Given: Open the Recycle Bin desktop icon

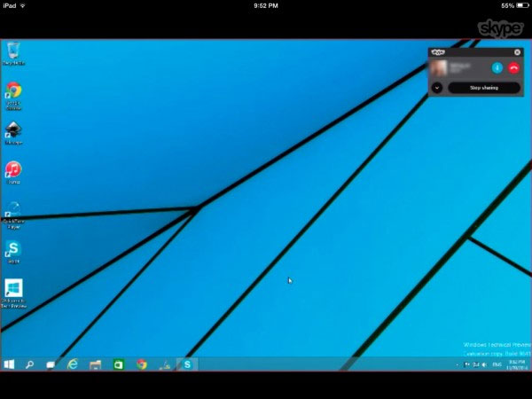Looking at the screenshot, I should click(13, 53).
